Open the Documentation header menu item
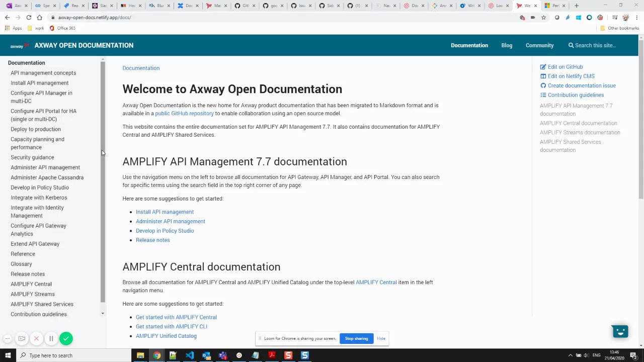Image resolution: width=644 pixels, height=362 pixels. point(469,45)
